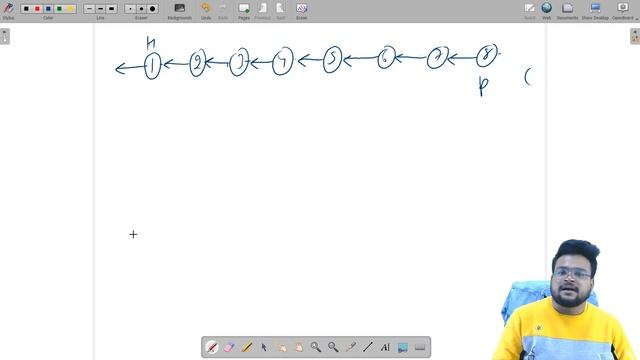This screenshot has width=640, height=360.
Task: Open the OpenBoard menu
Action: 623,11
